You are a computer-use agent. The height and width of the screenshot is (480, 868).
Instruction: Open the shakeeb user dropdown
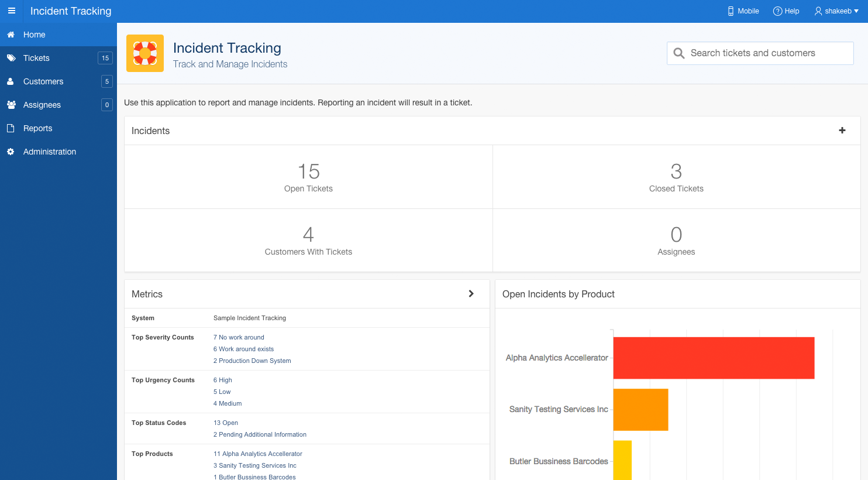tap(836, 11)
